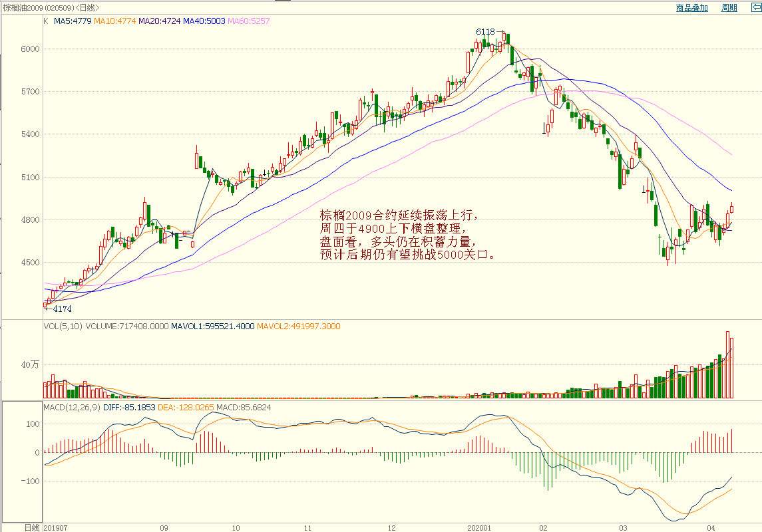Click the blue MA40:5003 label

tap(205, 21)
